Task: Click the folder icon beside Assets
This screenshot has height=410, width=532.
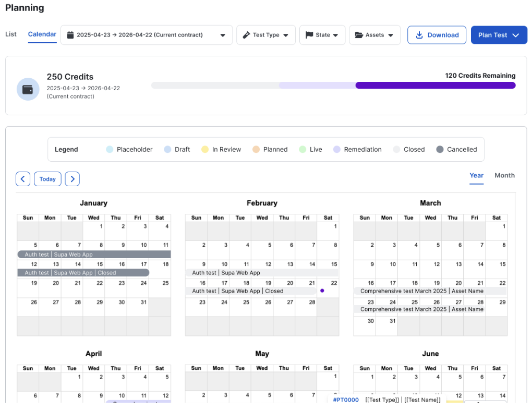Action: click(359, 34)
